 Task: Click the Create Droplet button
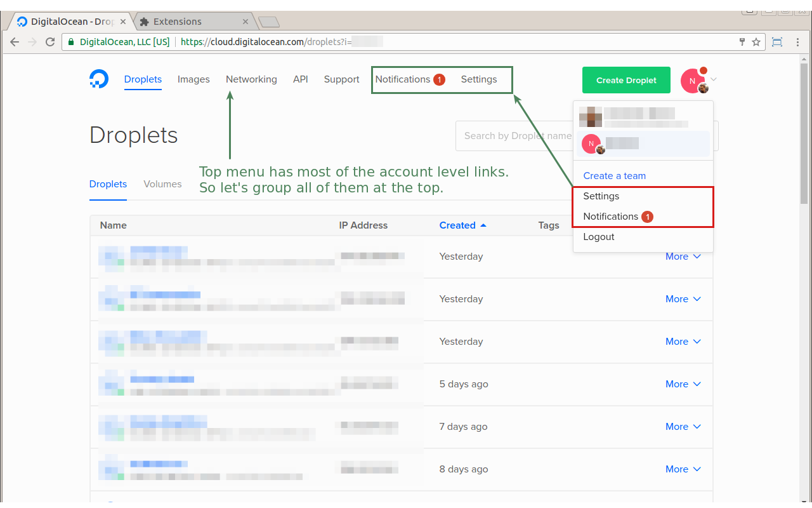tap(626, 80)
